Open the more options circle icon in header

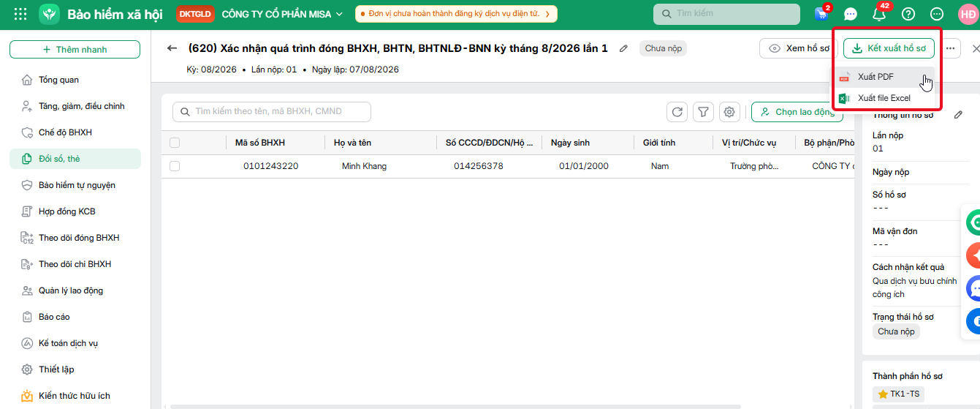click(937, 14)
